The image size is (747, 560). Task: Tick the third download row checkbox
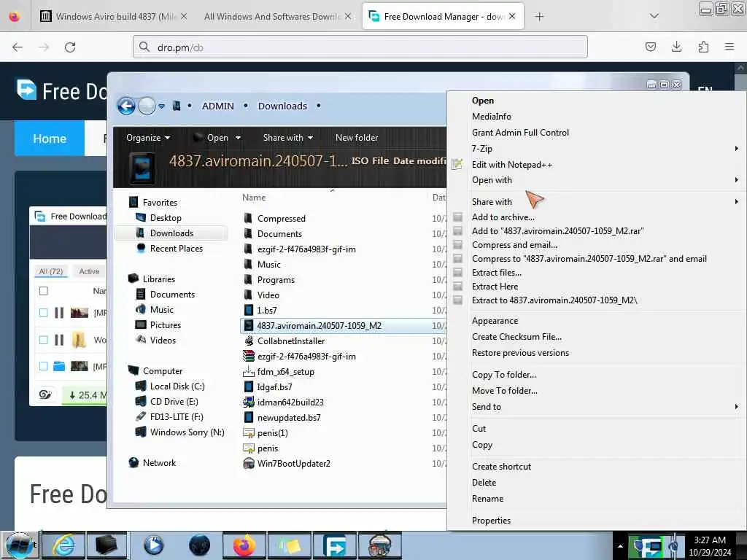pyautogui.click(x=43, y=366)
